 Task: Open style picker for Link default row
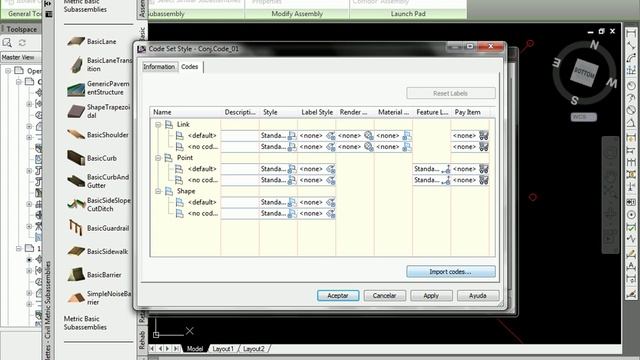point(292,136)
